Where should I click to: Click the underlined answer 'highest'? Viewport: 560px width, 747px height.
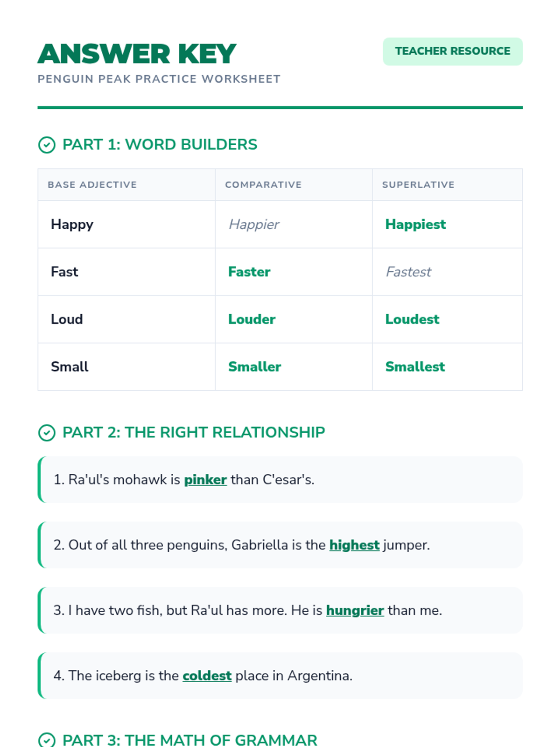[354, 545]
